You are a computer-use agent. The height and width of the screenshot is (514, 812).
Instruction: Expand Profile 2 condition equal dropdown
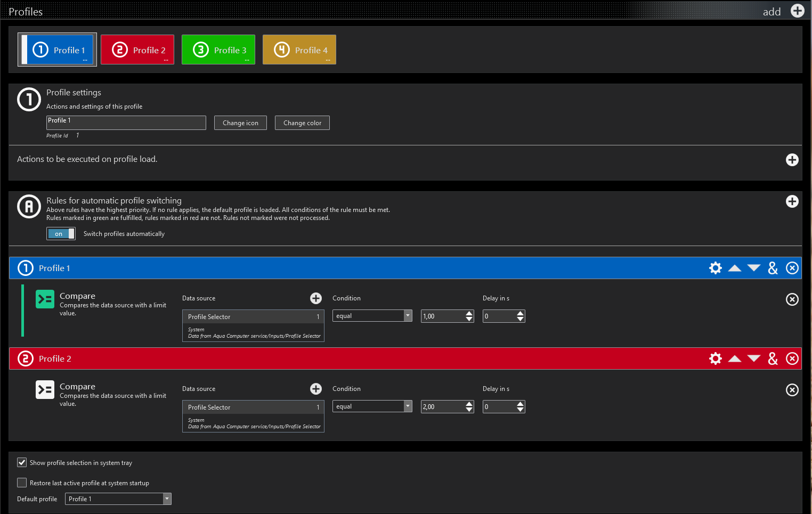(408, 406)
